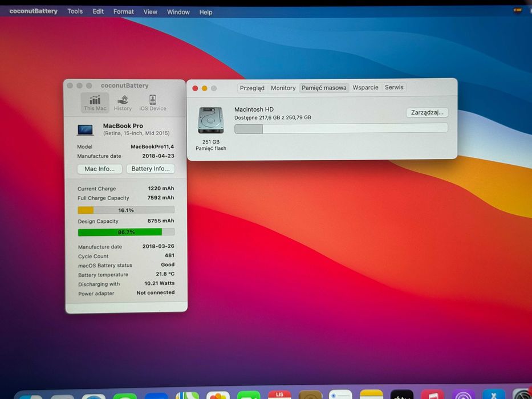Click the 16.1% current charge bar

126,210
